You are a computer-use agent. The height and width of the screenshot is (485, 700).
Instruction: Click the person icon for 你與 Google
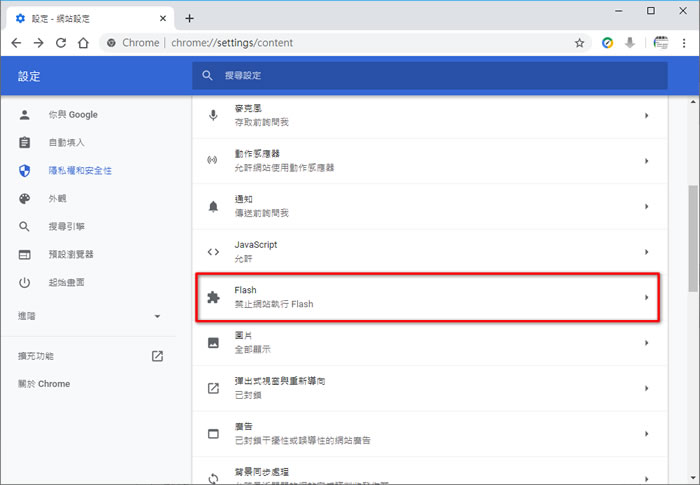tap(25, 115)
